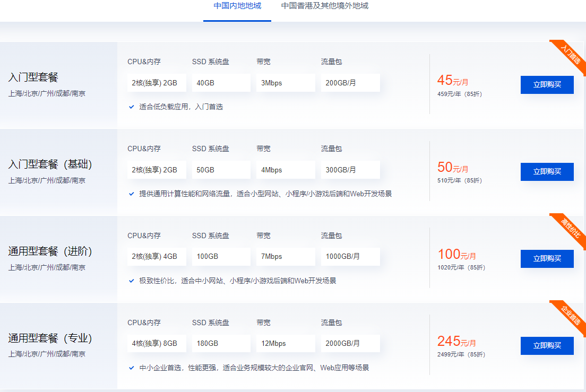Viewport: 586px width, 392px height.
Task: Buy the 245元/月 通用型套餐(专业)
Action: click(547, 346)
